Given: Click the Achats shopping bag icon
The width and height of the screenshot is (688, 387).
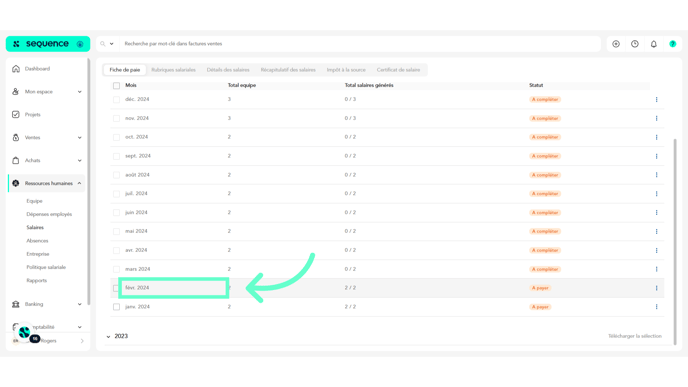Looking at the screenshot, I should 16,160.
